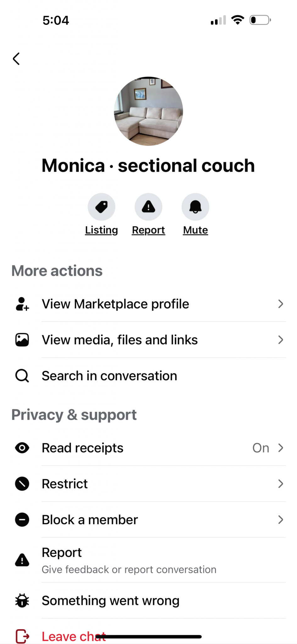Open the Block a member chevron

pos(281,520)
